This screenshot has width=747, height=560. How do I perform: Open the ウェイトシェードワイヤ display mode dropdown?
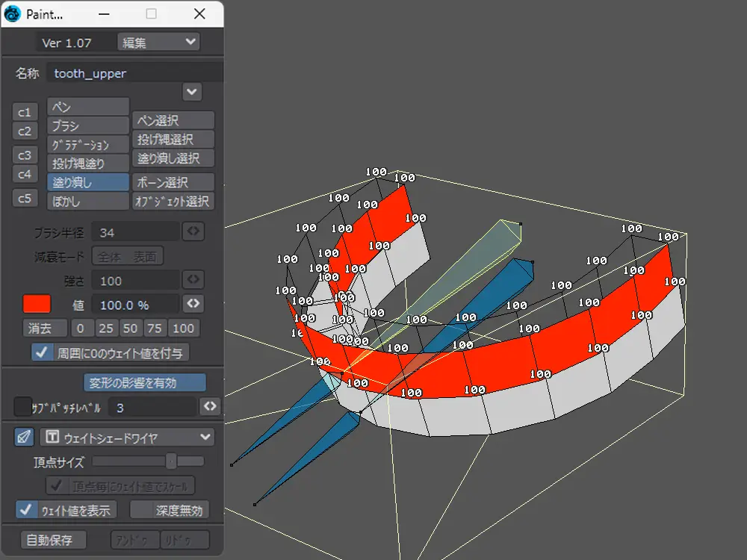127,437
